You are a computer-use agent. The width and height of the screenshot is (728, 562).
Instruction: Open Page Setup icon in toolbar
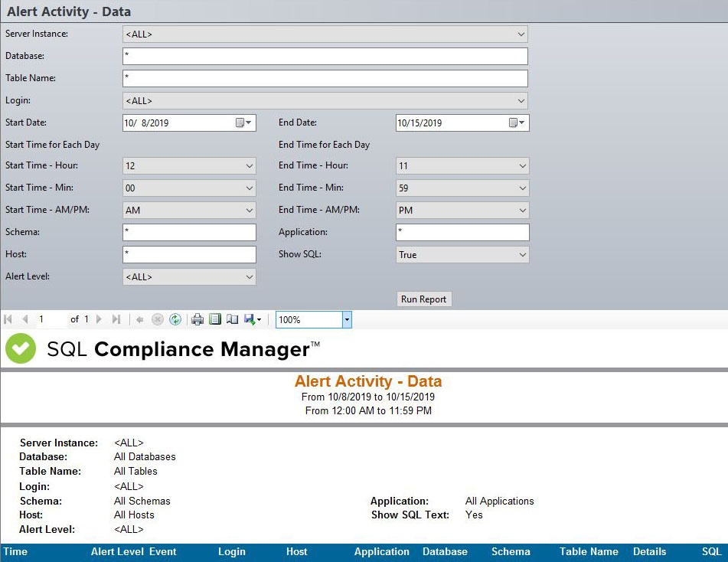pyautogui.click(x=232, y=320)
